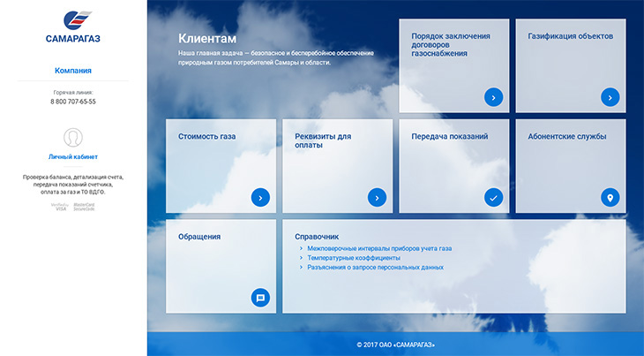Open Межповерочные интервалы приборов учета газа link

[x=379, y=248]
